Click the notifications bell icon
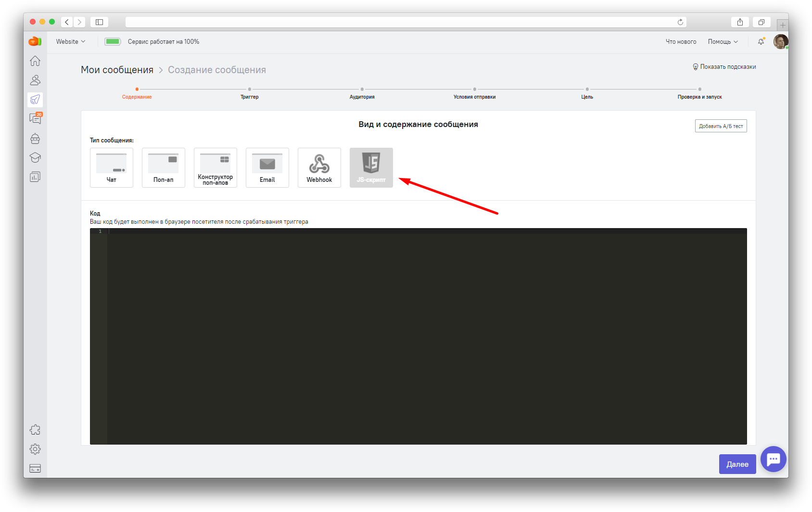This screenshot has height=512, width=812. click(761, 42)
